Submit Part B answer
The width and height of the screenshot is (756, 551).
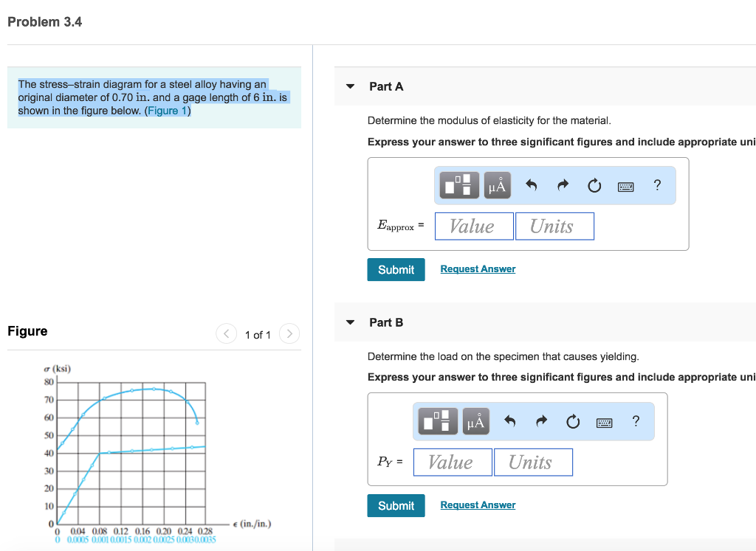(396, 506)
